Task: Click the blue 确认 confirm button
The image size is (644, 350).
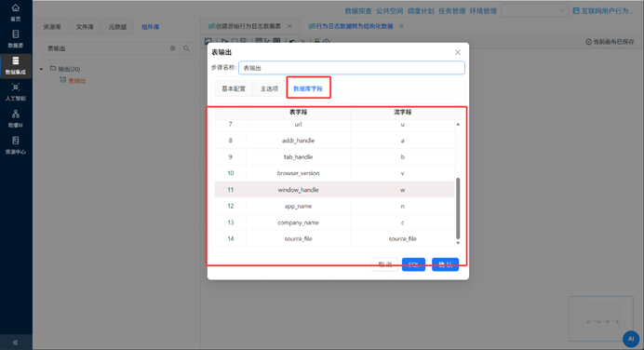Action: (x=445, y=264)
